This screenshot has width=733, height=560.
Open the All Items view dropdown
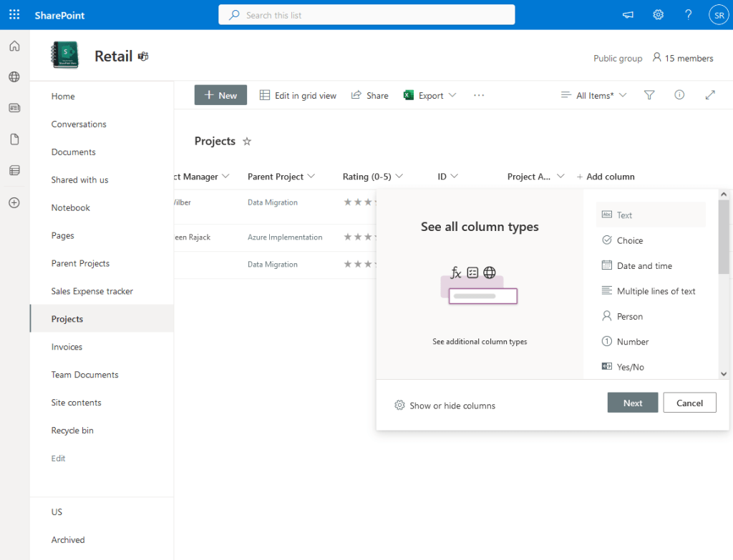(593, 94)
